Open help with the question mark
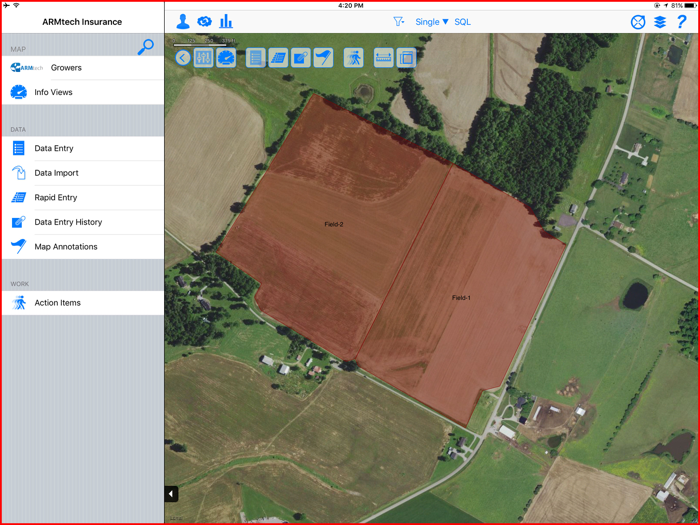 point(681,21)
